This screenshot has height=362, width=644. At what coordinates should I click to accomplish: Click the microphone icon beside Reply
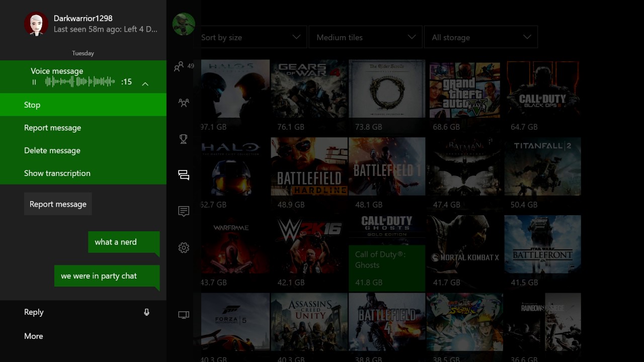point(146,312)
